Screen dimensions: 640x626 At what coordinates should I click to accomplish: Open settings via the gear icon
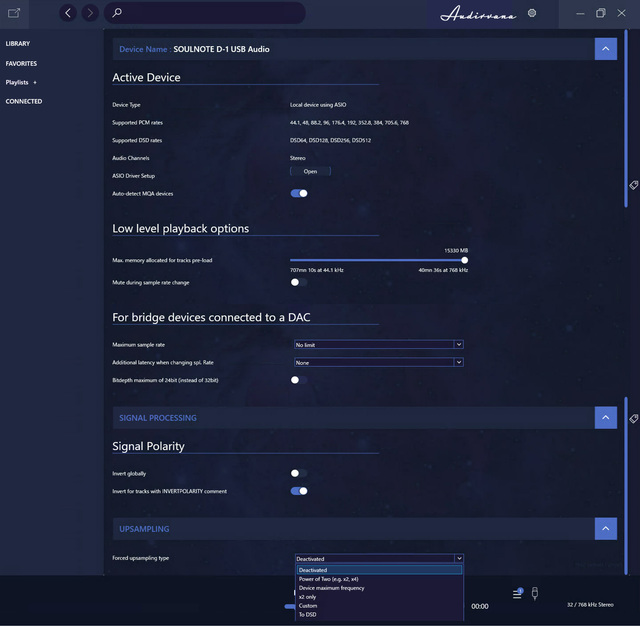532,13
